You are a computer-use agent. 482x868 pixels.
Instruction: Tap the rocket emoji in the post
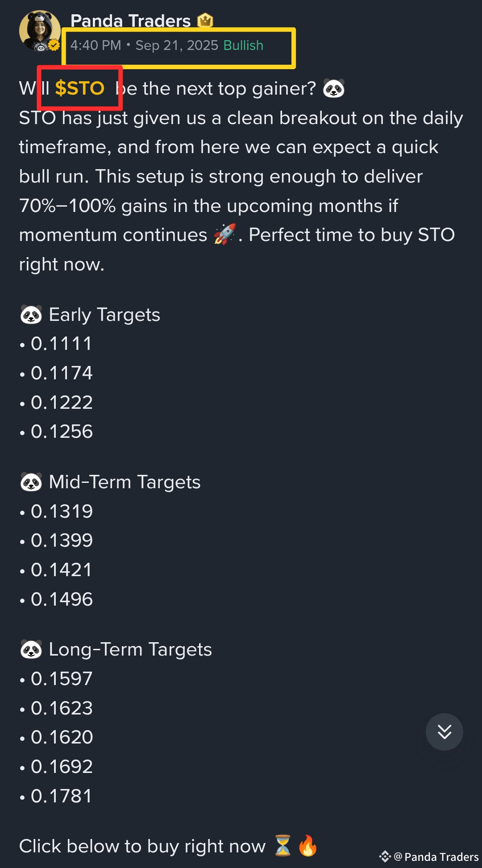224,234
